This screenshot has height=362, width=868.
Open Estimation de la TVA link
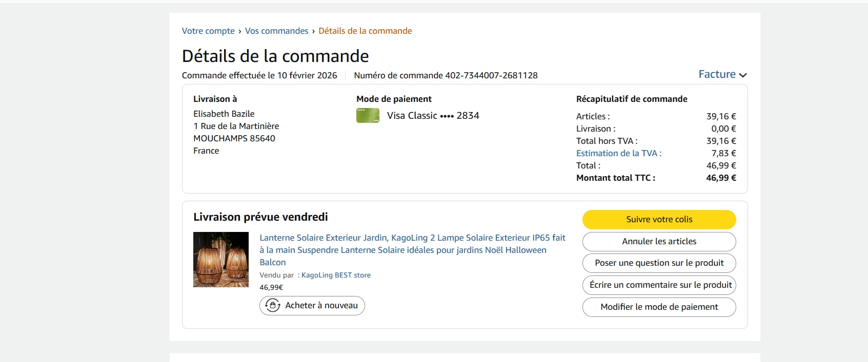619,153
